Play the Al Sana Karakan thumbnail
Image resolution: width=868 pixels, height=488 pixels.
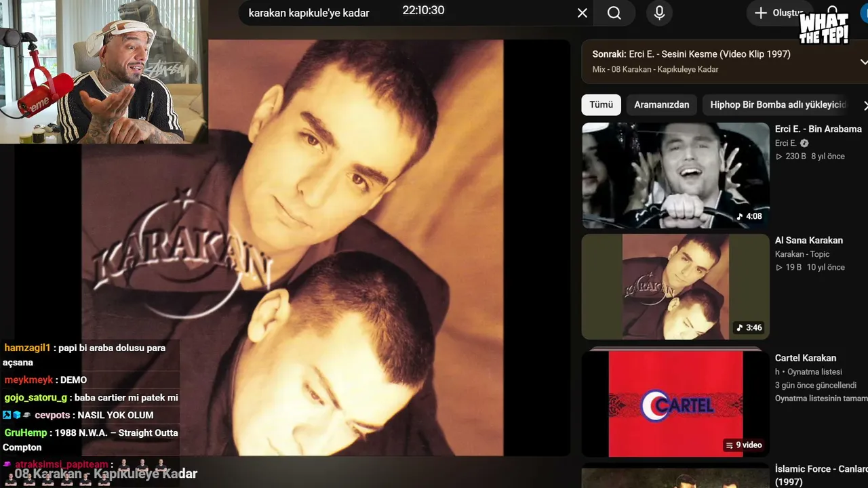[x=675, y=287]
